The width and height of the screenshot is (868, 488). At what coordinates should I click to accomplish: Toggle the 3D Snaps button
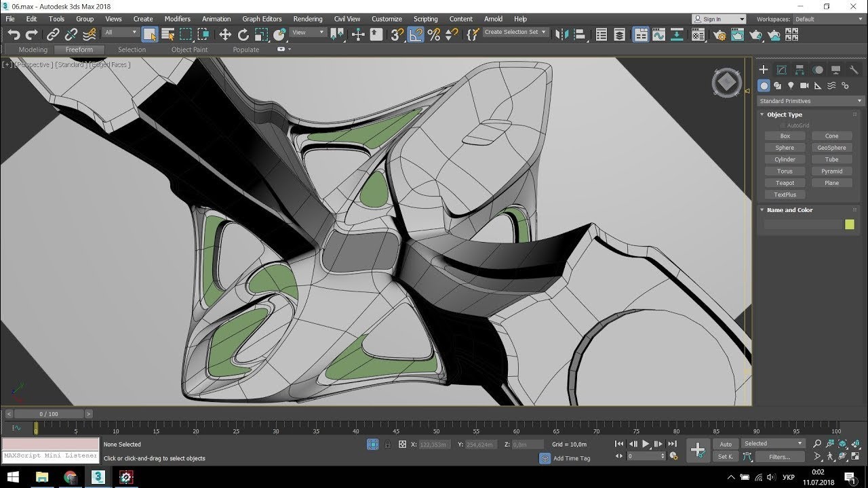coord(398,35)
